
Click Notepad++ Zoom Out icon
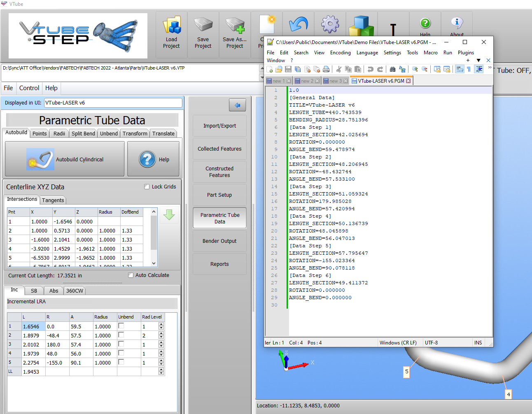tap(425, 69)
